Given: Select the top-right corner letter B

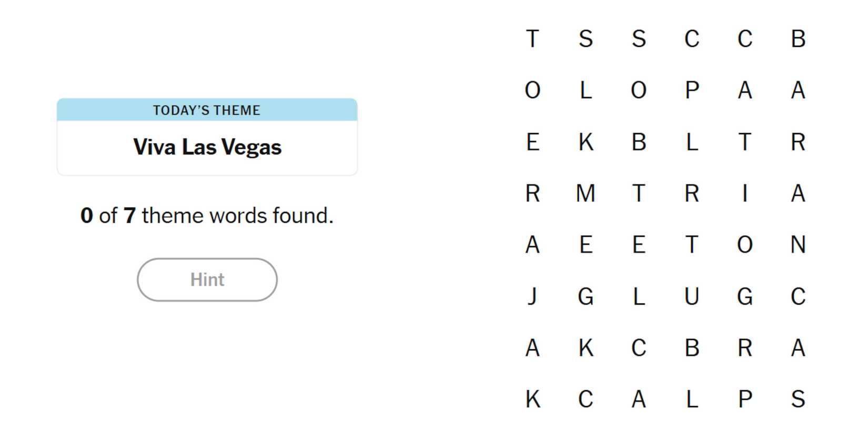Looking at the screenshot, I should point(798,38).
